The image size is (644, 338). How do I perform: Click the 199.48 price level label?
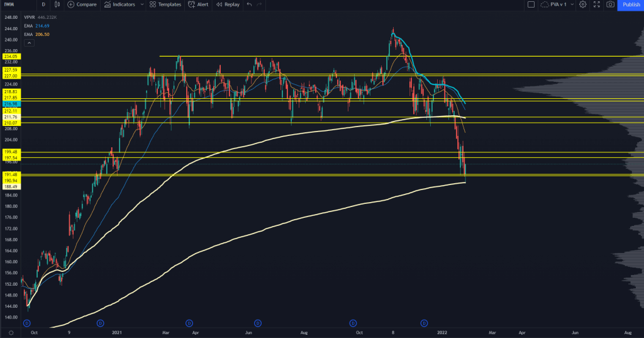[11, 152]
